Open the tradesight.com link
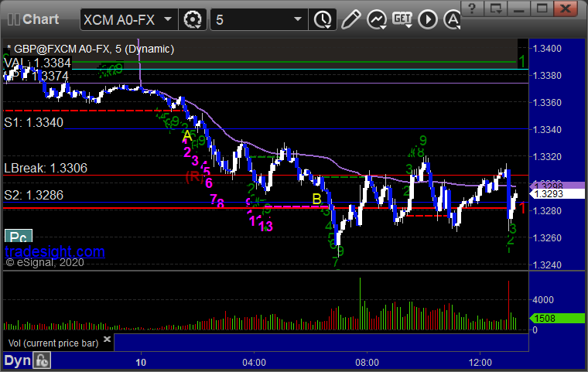Viewport: 588px width, 372px height. [x=55, y=251]
